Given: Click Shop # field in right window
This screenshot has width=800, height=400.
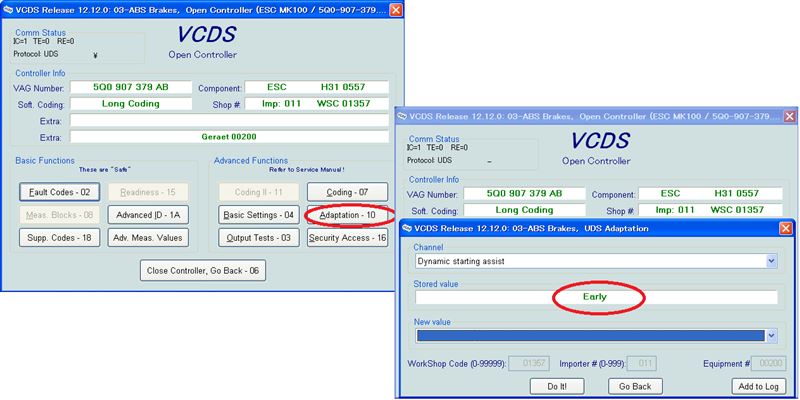Looking at the screenshot, I should [710, 210].
